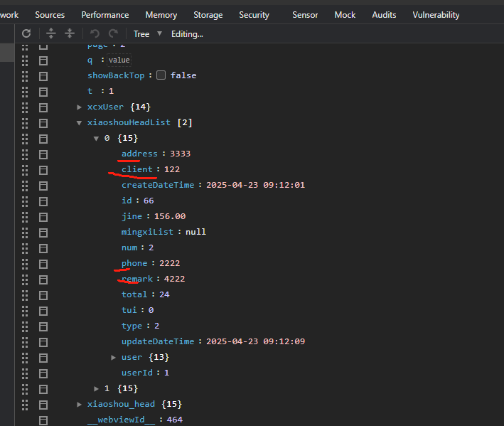
Task: Switch to the Performance tab
Action: [x=104, y=15]
